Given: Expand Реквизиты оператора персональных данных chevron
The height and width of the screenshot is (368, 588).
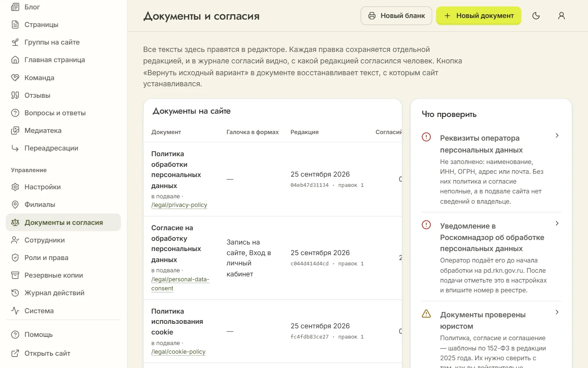Looking at the screenshot, I should (x=557, y=135).
